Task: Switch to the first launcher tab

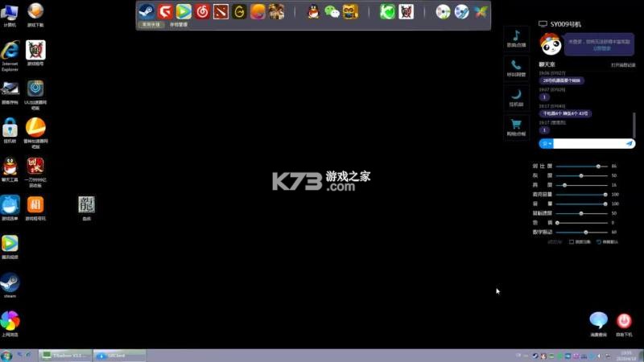Action: click(151, 25)
